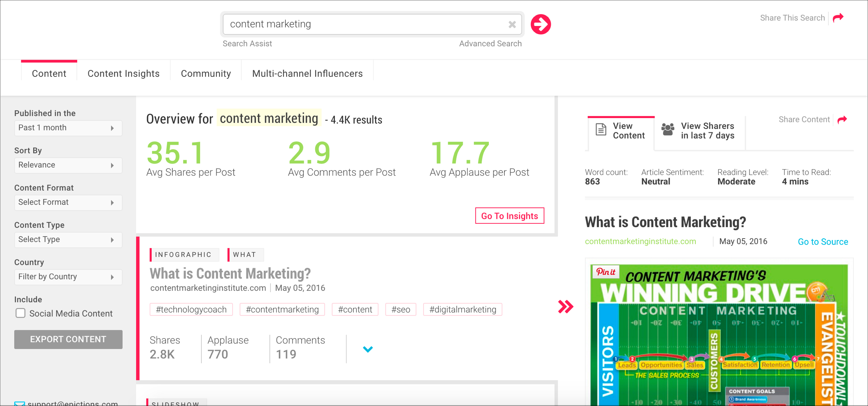Screen dimensions: 868x406
Task: Click the #contentmarketing hashtag
Action: [282, 309]
